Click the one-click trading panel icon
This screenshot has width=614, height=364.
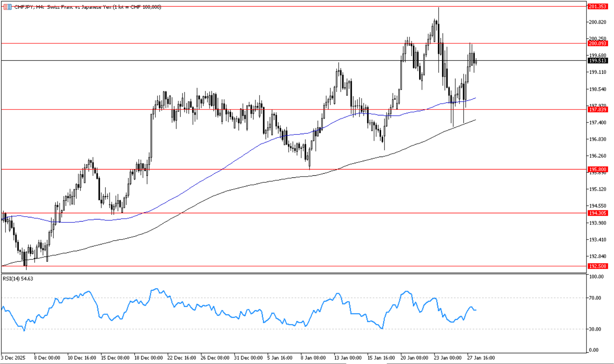7,7
